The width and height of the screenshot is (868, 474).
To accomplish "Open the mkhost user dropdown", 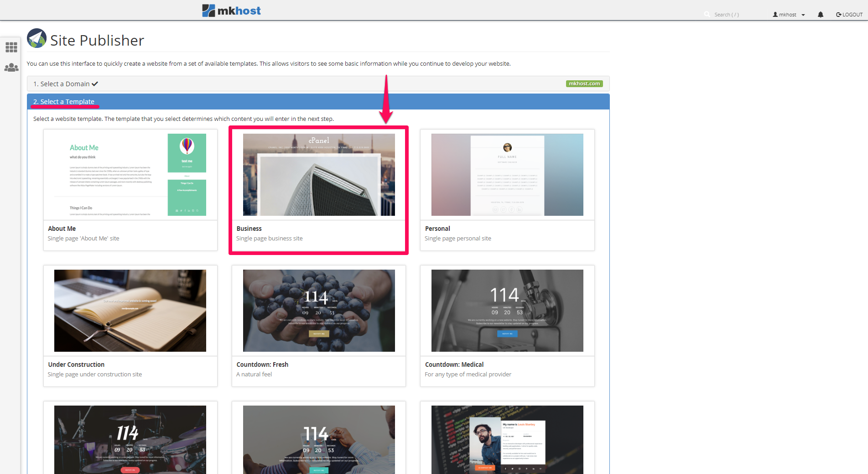I will pos(789,15).
